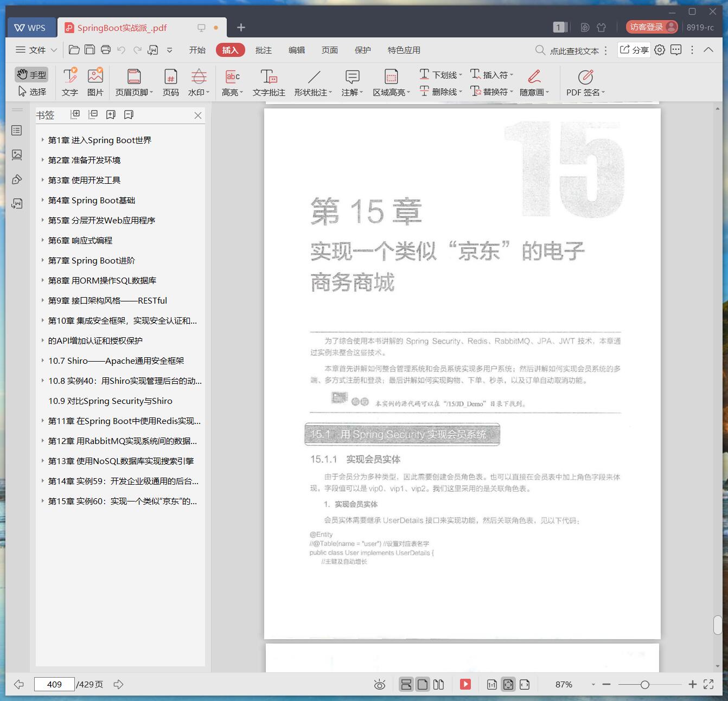728x701 pixels.
Task: Open the PDF signature tool
Action: (x=585, y=82)
